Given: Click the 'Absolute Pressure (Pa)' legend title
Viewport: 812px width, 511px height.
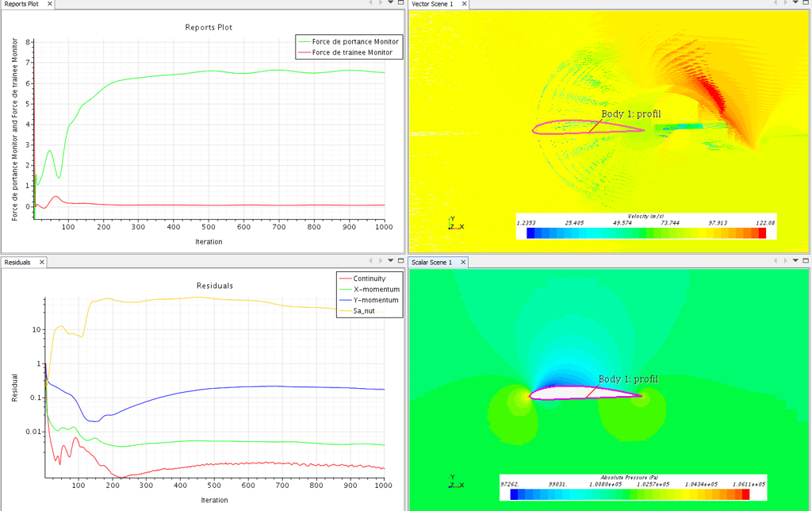Looking at the screenshot, I should [629, 478].
